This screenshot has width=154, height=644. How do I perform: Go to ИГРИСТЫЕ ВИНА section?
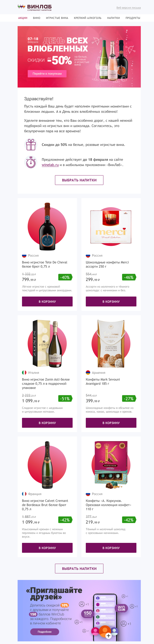(57, 18)
